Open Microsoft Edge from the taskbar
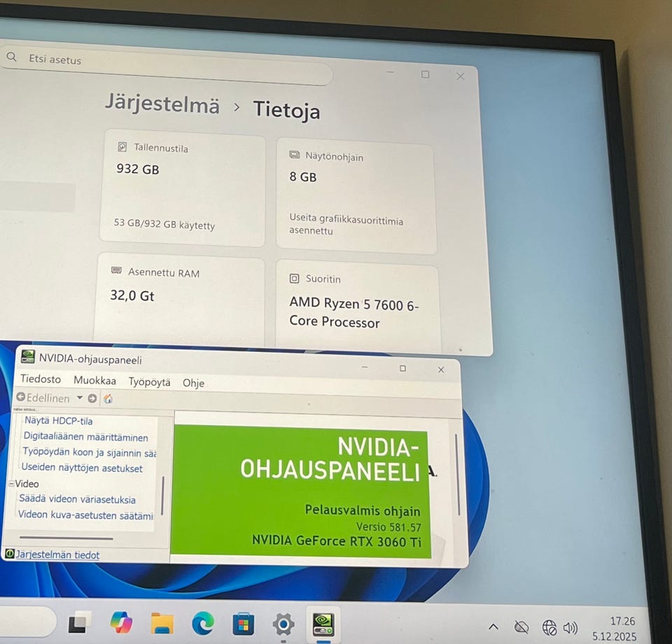The height and width of the screenshot is (644, 672). (203, 624)
